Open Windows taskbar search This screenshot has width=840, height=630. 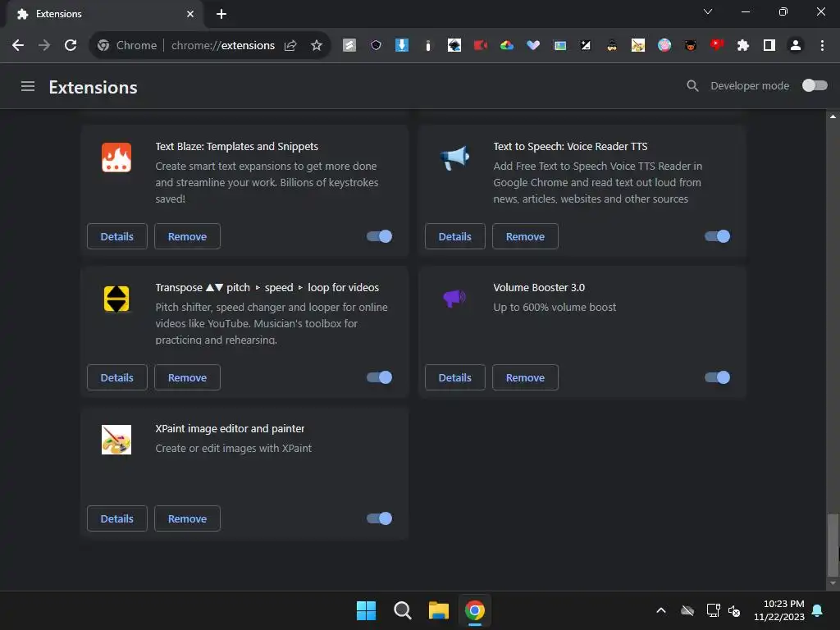point(402,610)
